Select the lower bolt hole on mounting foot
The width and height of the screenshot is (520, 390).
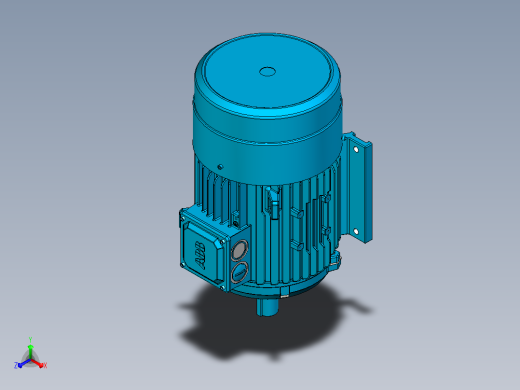click(355, 231)
